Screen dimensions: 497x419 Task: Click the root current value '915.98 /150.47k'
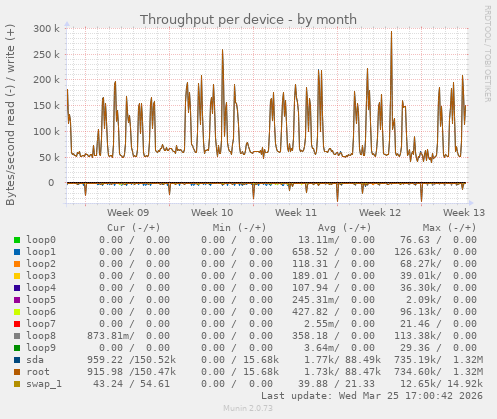coord(132,372)
